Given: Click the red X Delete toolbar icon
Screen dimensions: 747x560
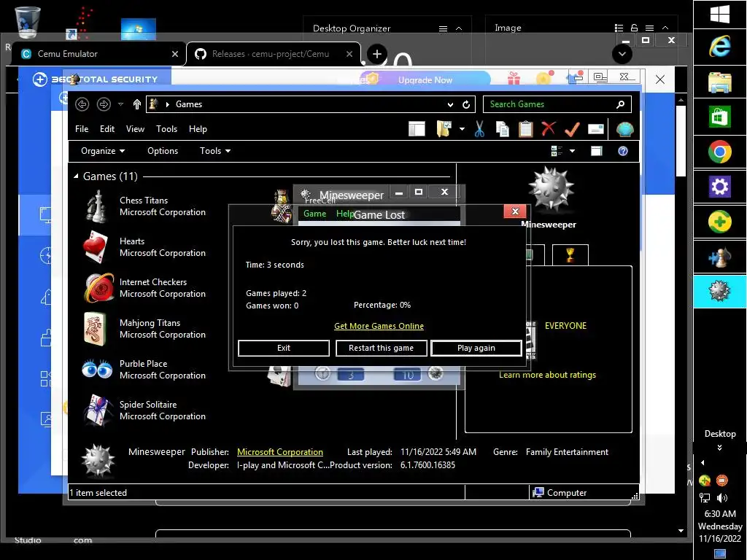Looking at the screenshot, I should click(x=549, y=128).
